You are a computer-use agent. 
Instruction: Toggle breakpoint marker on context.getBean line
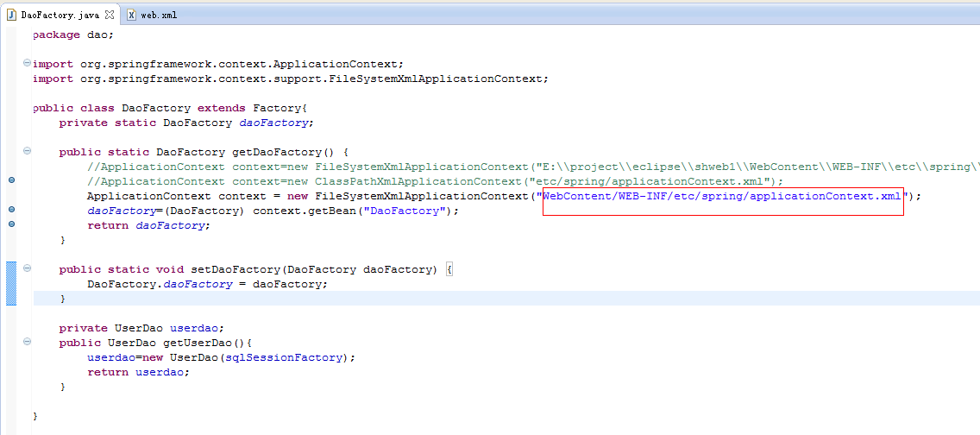[x=11, y=210]
